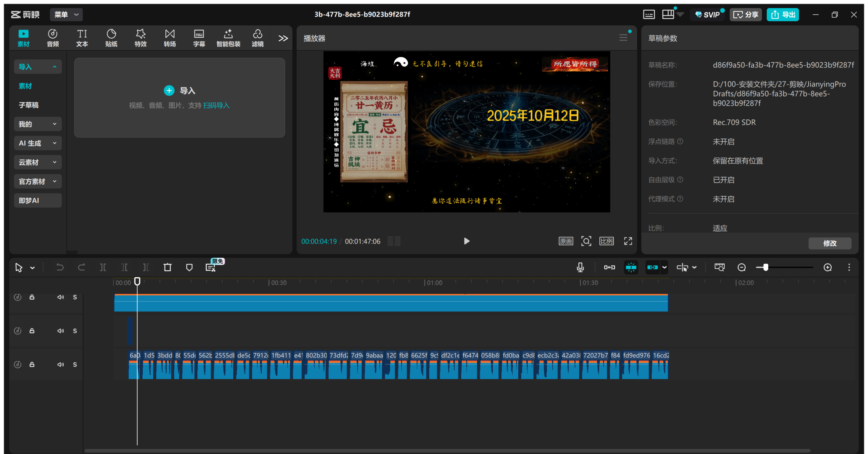Open fullscreen preview with the expand icon
Viewport: 868px width, 454px height.
628,241
